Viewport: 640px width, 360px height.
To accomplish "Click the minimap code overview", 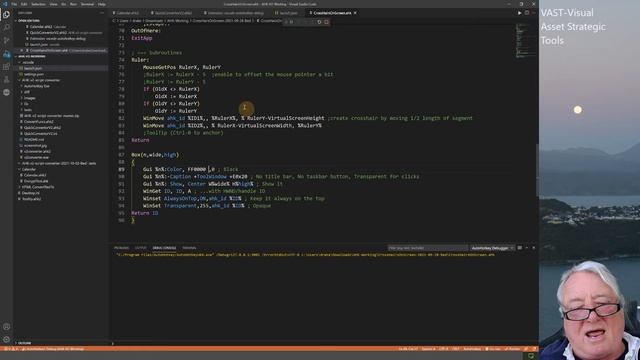I will pyautogui.click(x=524, y=41).
